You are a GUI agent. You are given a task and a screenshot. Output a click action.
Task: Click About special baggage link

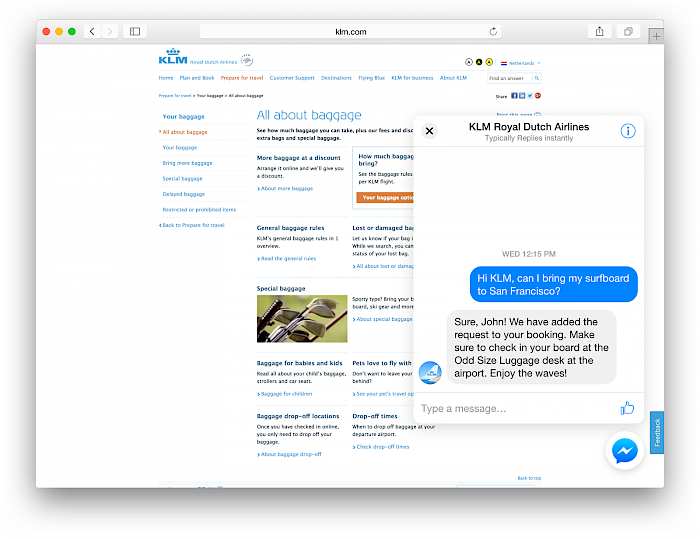coord(383,319)
